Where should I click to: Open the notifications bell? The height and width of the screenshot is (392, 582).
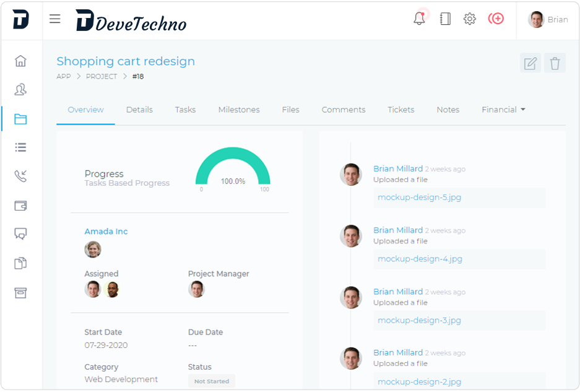point(419,19)
